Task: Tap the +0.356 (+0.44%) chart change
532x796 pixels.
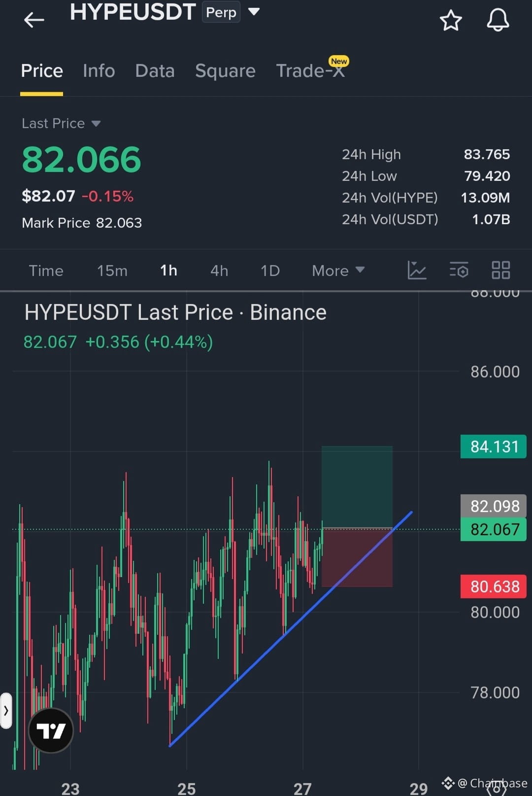Action: 149,342
